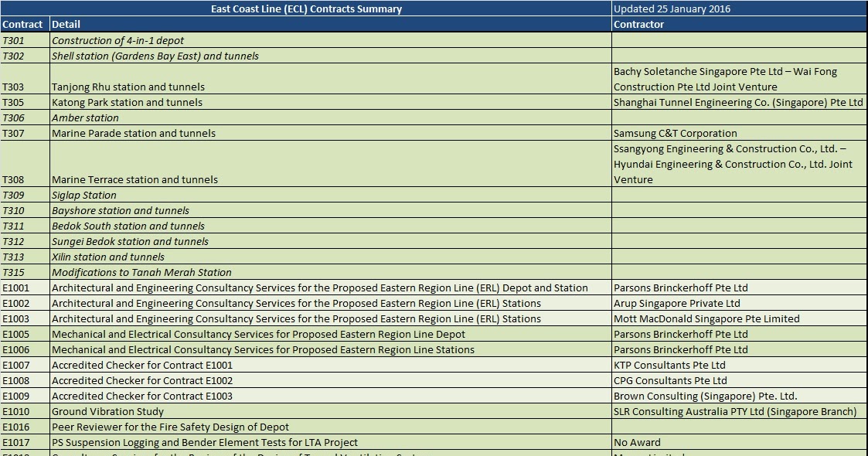Select 'Tanjong Rhu station and tunnels' cell
This screenshot has height=456, width=868.
pyautogui.click(x=331, y=79)
